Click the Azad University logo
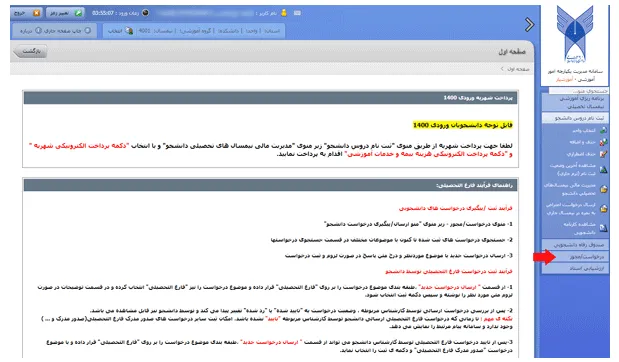619x362 pixels. (x=575, y=35)
